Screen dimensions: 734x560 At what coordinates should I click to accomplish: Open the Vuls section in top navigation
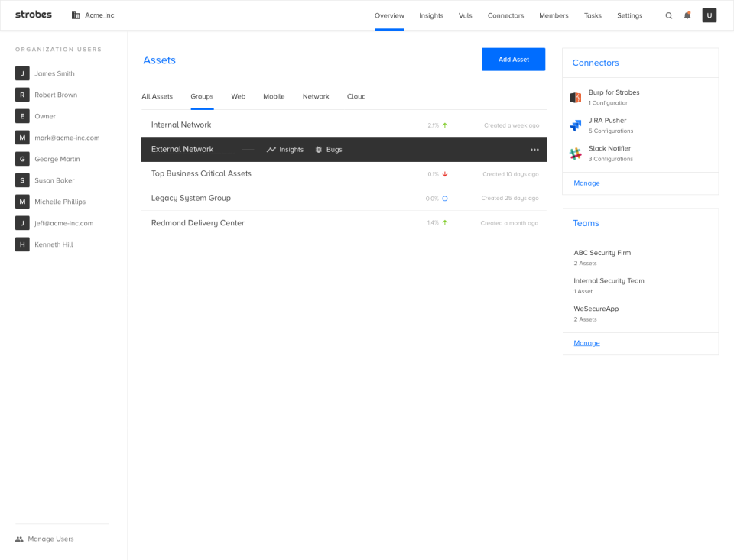465,15
